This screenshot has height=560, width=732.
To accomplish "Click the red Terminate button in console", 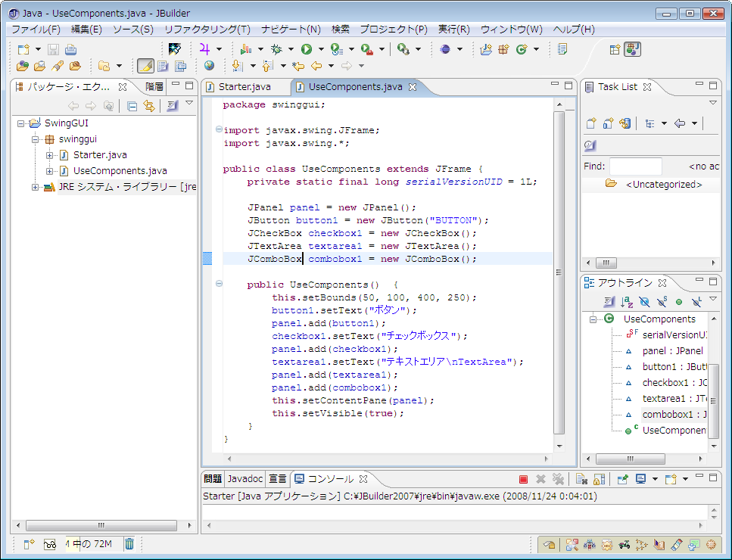I will click(523, 479).
